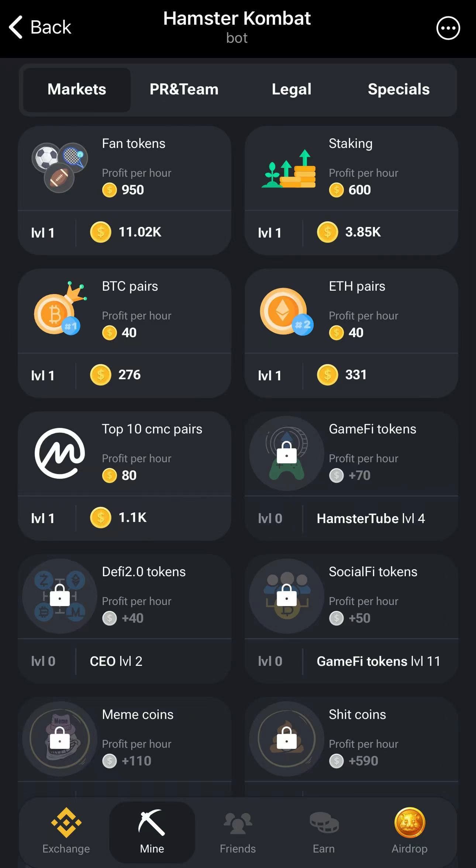Switch to the Legal tab
476x868 pixels.
click(x=291, y=89)
